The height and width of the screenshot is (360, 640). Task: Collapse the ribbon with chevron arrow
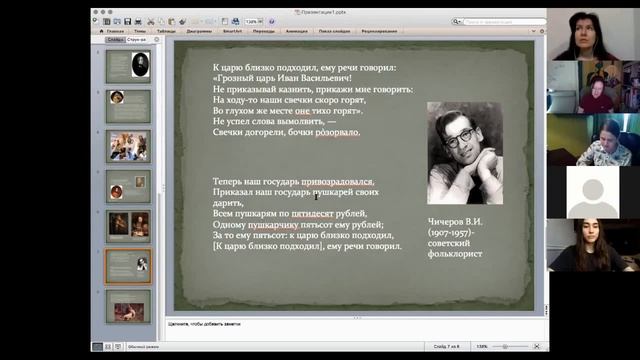tap(533, 31)
